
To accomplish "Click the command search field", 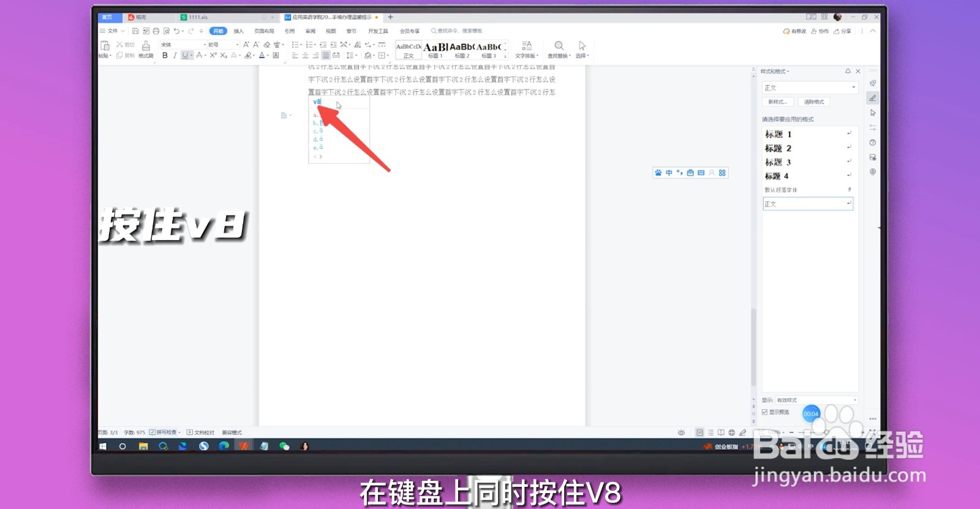I will [457, 31].
